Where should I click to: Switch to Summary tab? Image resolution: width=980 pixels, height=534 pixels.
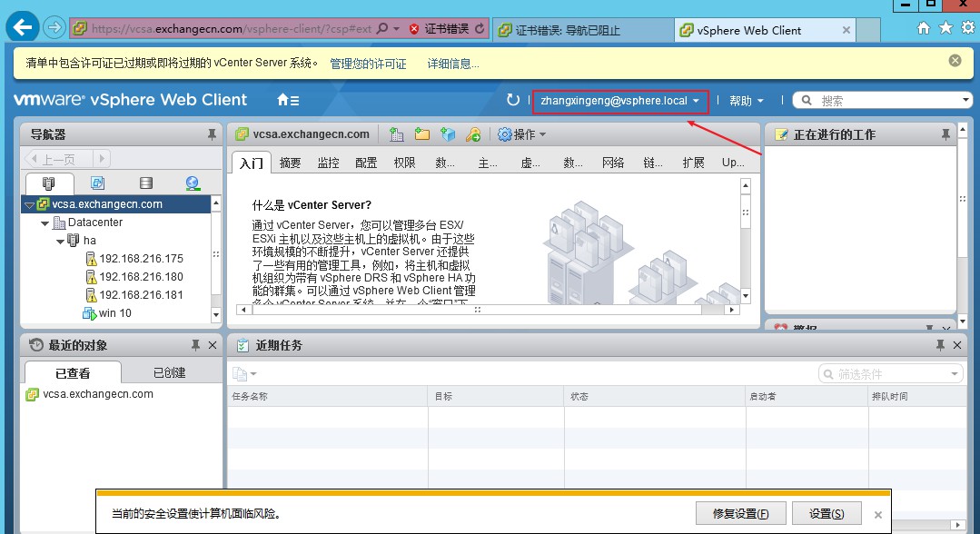click(x=290, y=163)
